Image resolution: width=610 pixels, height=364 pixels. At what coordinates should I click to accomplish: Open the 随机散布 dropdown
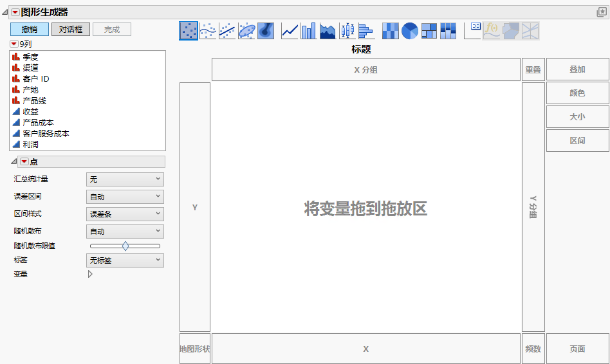point(125,232)
